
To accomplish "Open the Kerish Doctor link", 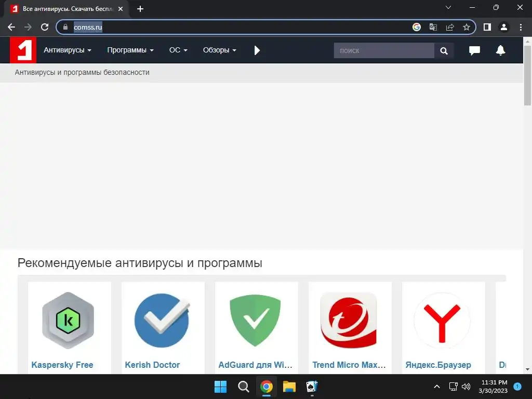I will point(152,365).
